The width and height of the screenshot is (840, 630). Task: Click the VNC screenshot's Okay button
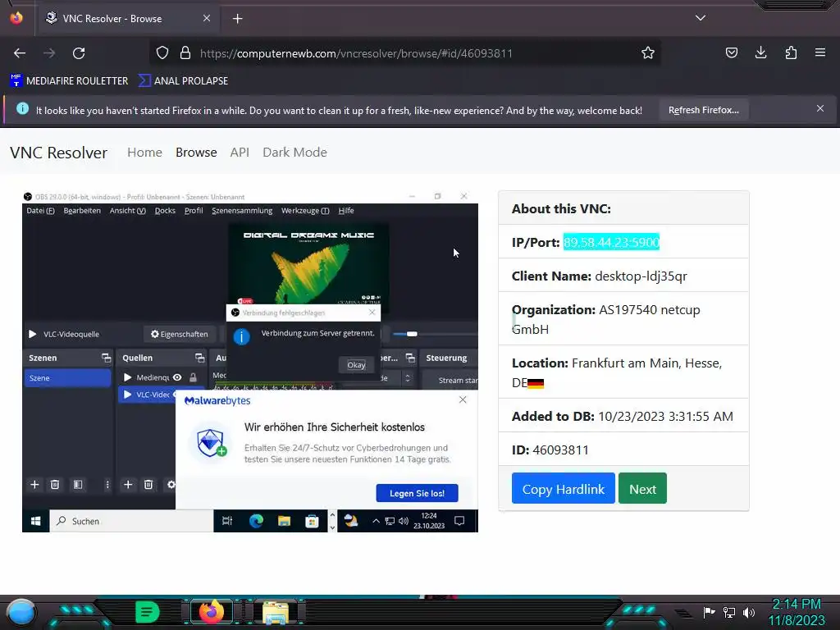coord(356,365)
